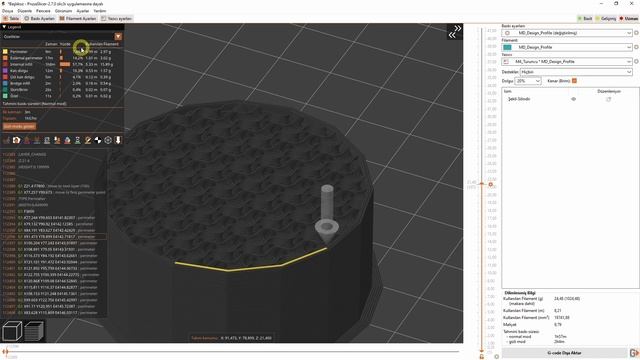This screenshot has height=360, width=640.
Task: Open Dolgu infill percentage dropdown
Action: [528, 81]
